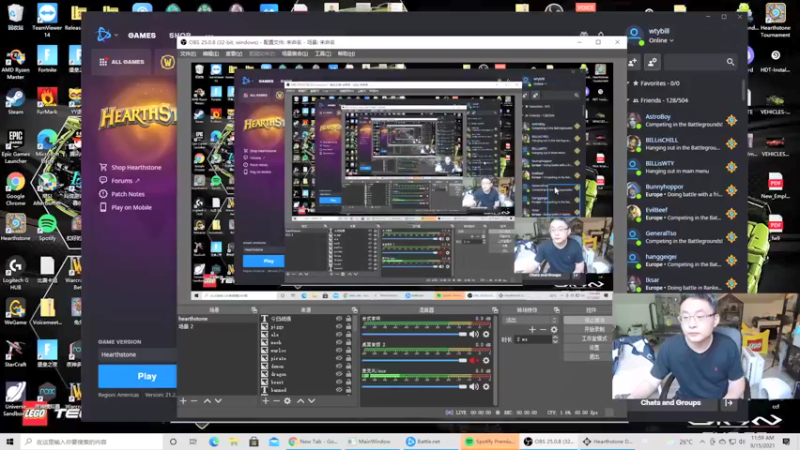Screen dimensions: 800x450
Task: Move scene down with down arrow
Action: (218, 401)
